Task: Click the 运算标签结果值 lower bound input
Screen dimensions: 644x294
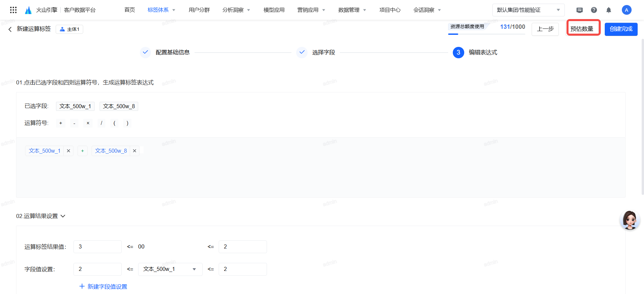Action: 98,247
